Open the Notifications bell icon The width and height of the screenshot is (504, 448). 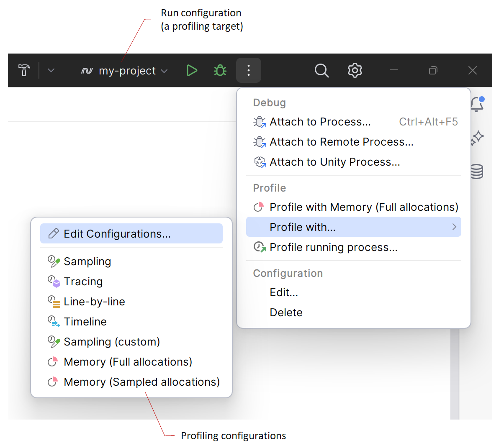point(477,105)
